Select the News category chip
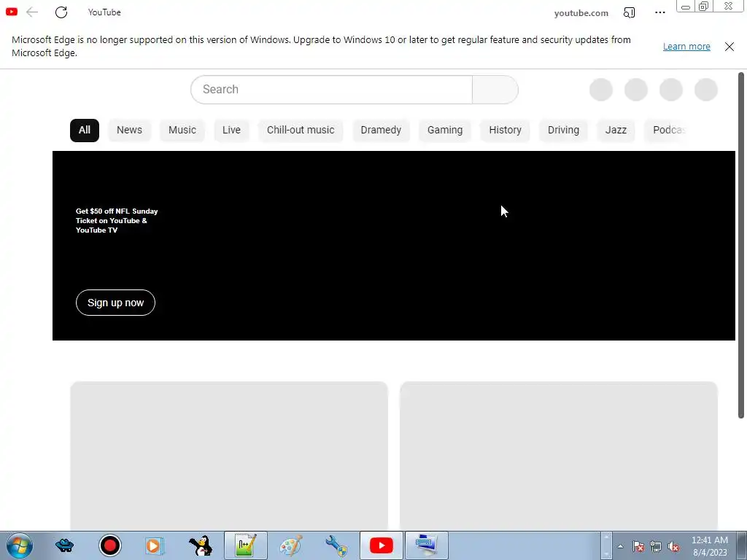The image size is (747, 560). click(130, 130)
